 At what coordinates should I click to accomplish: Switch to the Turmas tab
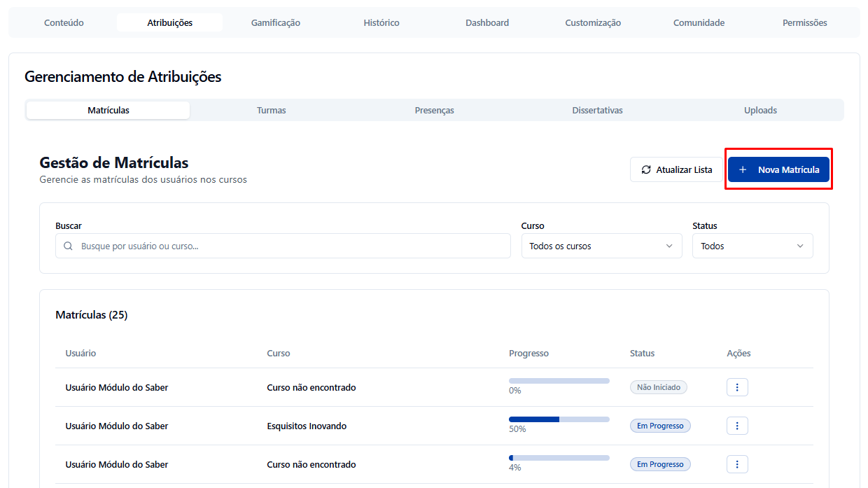271,111
